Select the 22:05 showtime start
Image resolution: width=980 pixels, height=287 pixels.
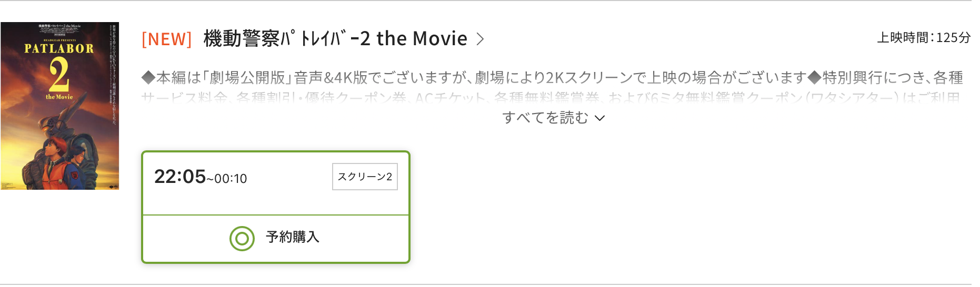pyautogui.click(x=179, y=177)
